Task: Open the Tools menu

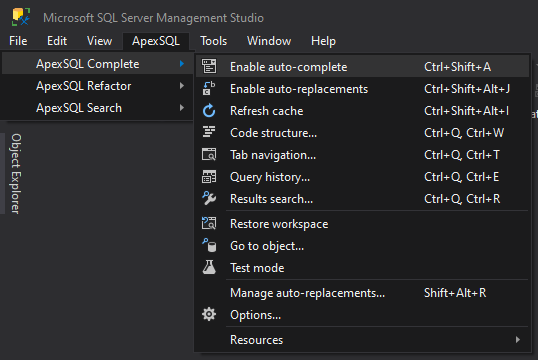Action: (213, 41)
